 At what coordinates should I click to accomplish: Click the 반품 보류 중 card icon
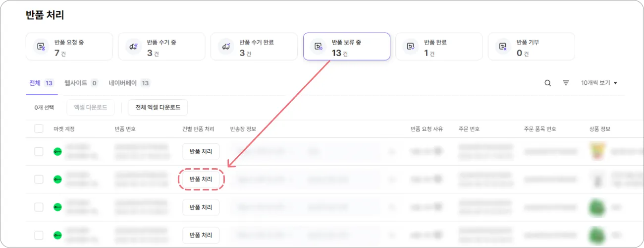tap(318, 47)
